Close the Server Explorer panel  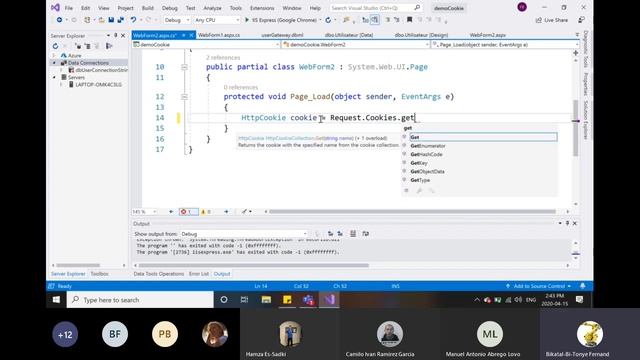(x=123, y=36)
